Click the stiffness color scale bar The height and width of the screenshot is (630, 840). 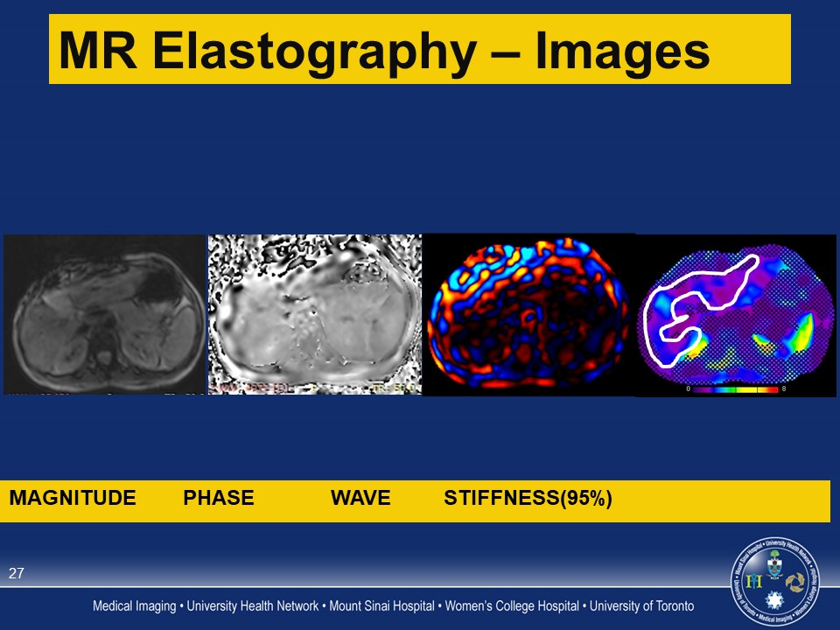[x=735, y=389]
